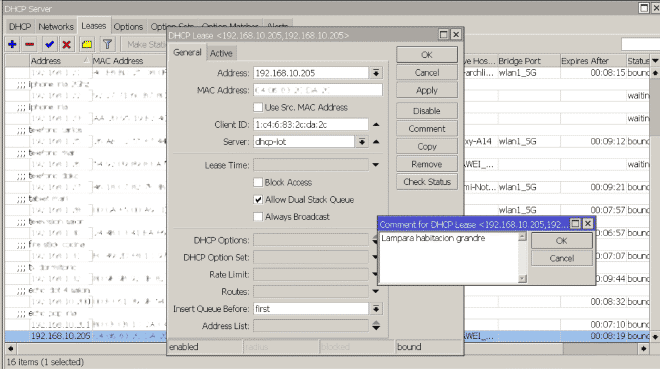The image size is (660, 369).
Task: Close the comment dialog window
Action: click(588, 224)
